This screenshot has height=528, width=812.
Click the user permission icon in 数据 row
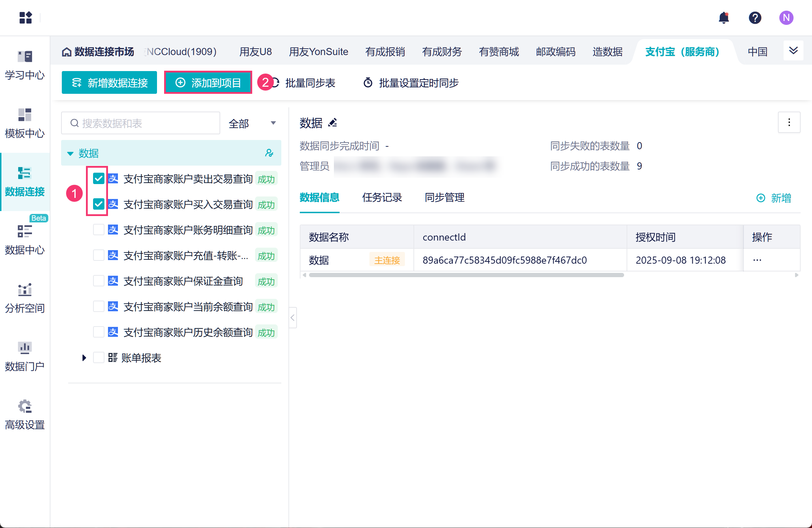click(x=269, y=153)
